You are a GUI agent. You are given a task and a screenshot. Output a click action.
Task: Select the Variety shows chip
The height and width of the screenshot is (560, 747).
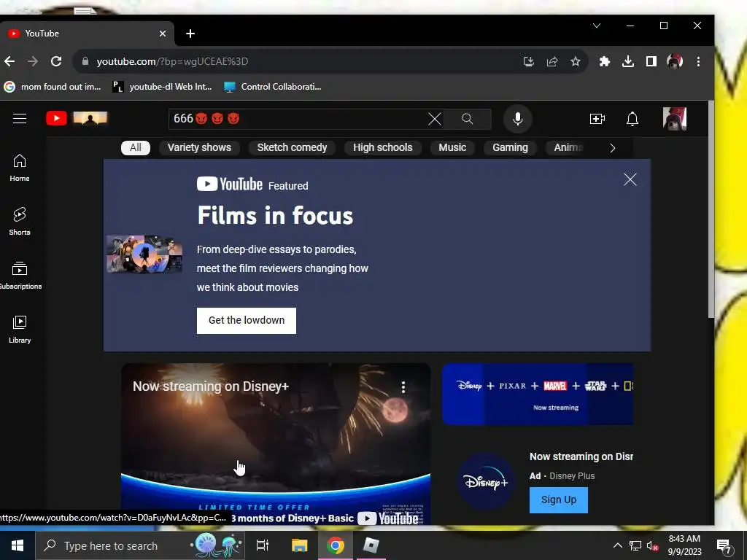point(199,147)
